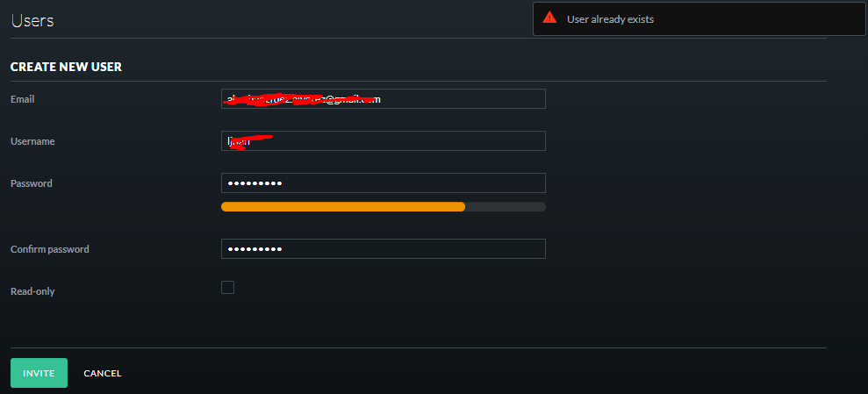Enable the Read-only checkbox
Image resolution: width=868 pixels, height=394 pixels.
click(x=227, y=287)
